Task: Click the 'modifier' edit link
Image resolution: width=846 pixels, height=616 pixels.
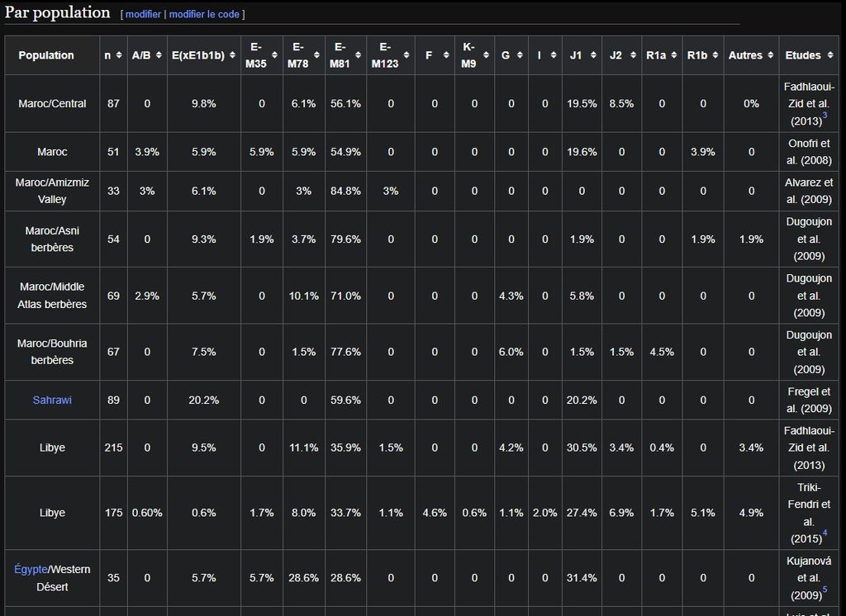Action: click(x=143, y=15)
